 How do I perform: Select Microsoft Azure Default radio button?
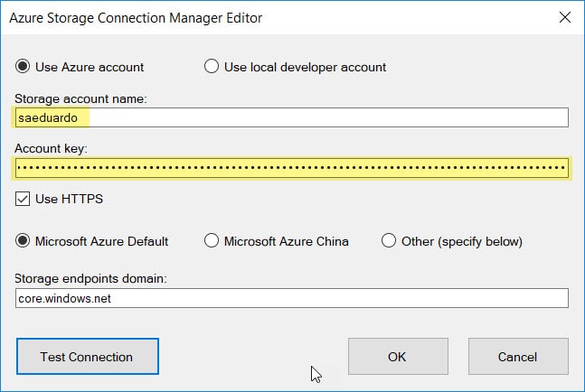click(24, 241)
